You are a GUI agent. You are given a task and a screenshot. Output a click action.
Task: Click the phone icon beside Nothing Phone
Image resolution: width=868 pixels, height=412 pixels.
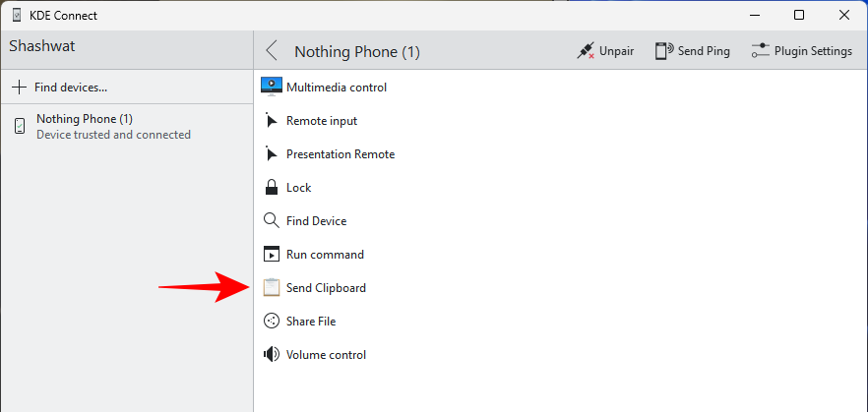coord(20,126)
